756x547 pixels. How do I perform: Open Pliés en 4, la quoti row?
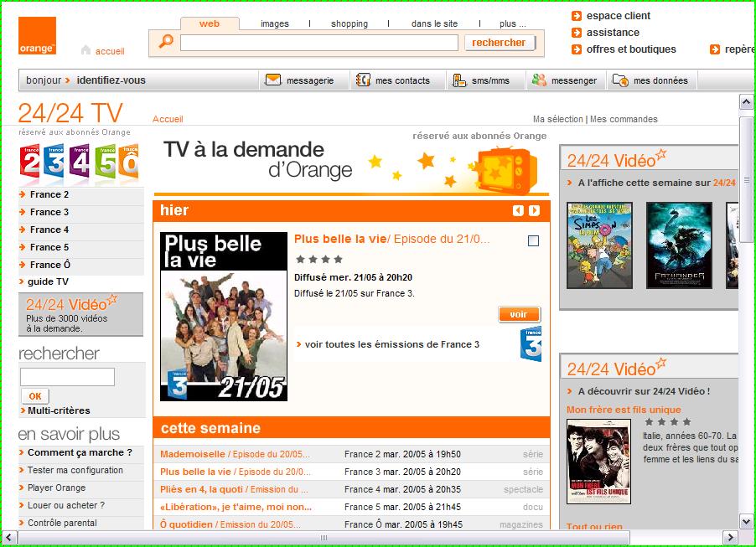pos(351,489)
